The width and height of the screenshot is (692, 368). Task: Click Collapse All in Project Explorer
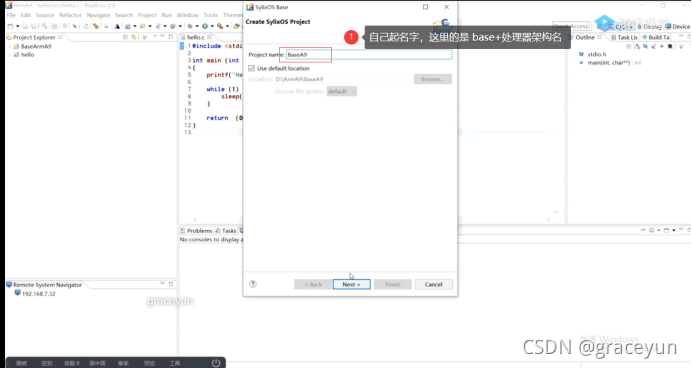pos(125,37)
